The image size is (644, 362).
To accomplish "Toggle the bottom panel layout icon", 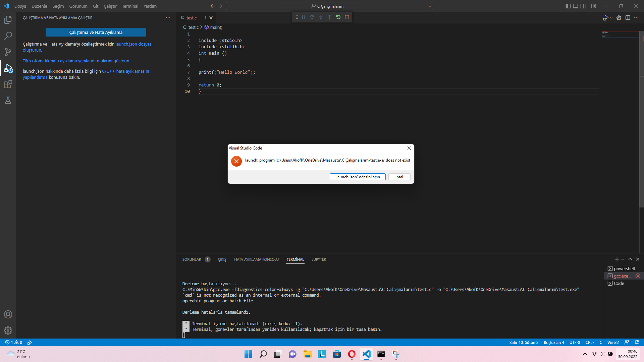I will tap(576, 6).
